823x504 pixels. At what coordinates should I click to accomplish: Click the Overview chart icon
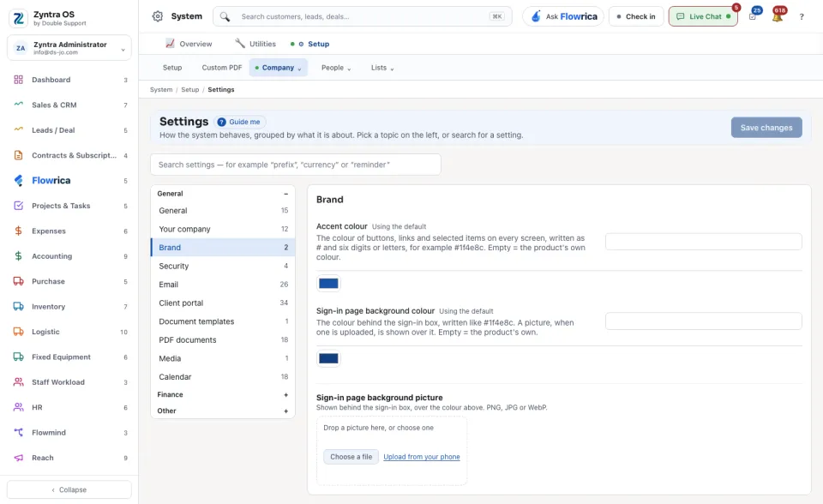point(170,44)
